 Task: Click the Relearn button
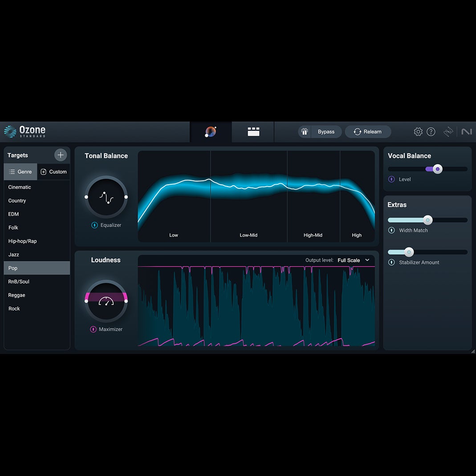tap(368, 132)
